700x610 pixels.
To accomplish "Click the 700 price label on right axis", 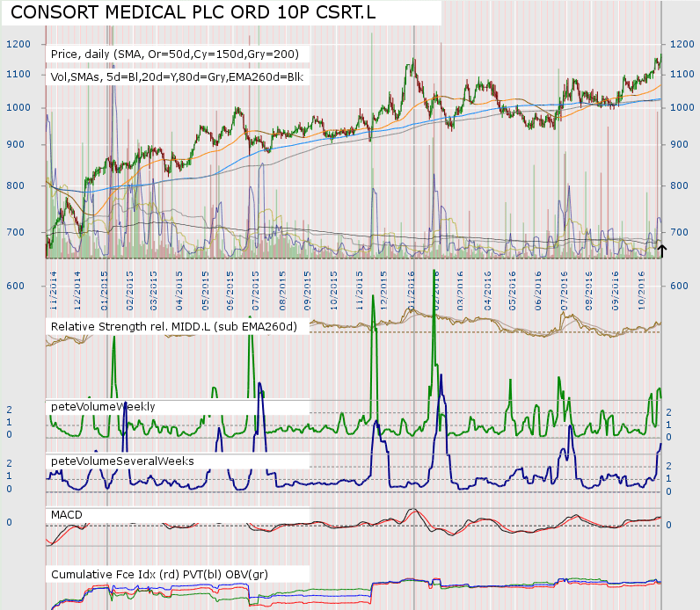I will click(x=679, y=232).
